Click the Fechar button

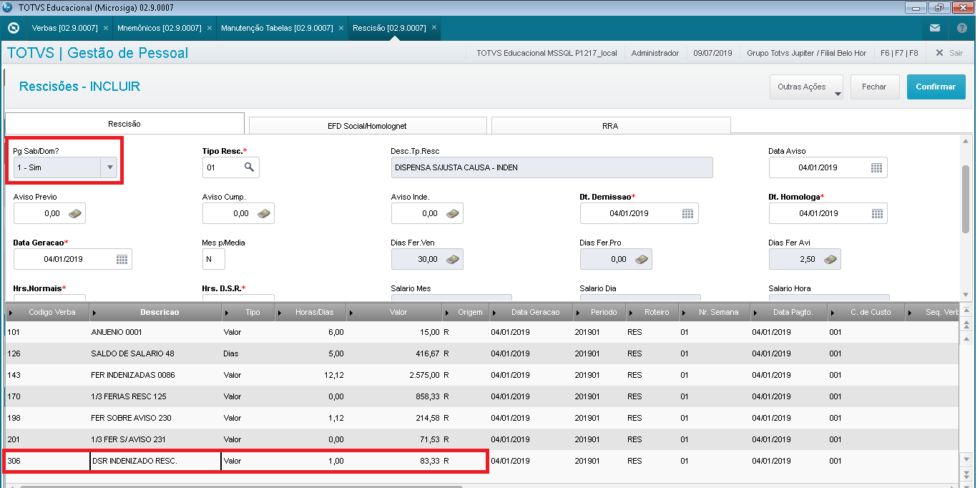(x=874, y=87)
